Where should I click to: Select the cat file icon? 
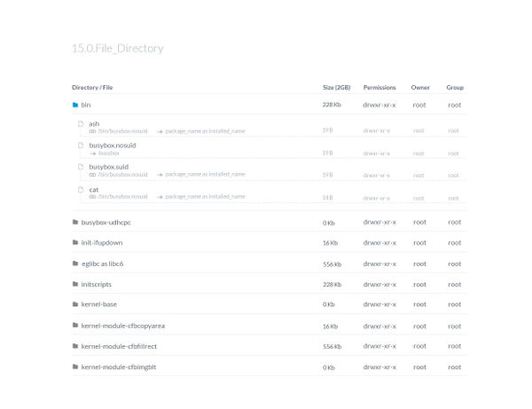pos(82,189)
